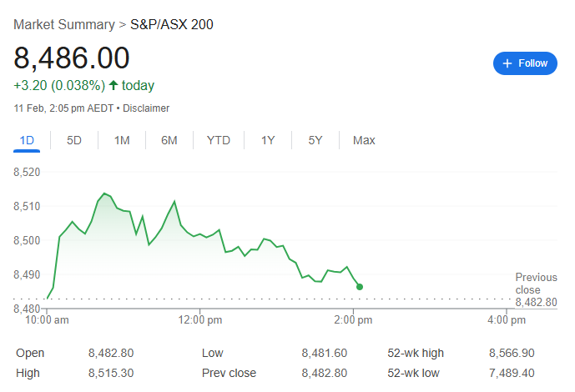Image resolution: width=575 pixels, height=392 pixels.
Task: Select the YTD chart tab
Action: (x=219, y=140)
